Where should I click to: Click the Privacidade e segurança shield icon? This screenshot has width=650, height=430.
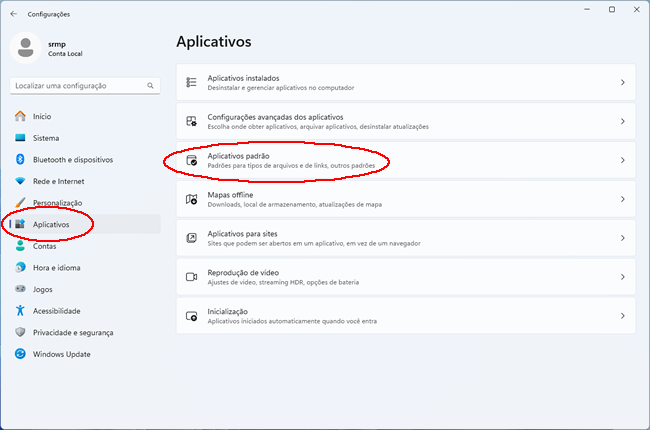pyautogui.click(x=20, y=332)
